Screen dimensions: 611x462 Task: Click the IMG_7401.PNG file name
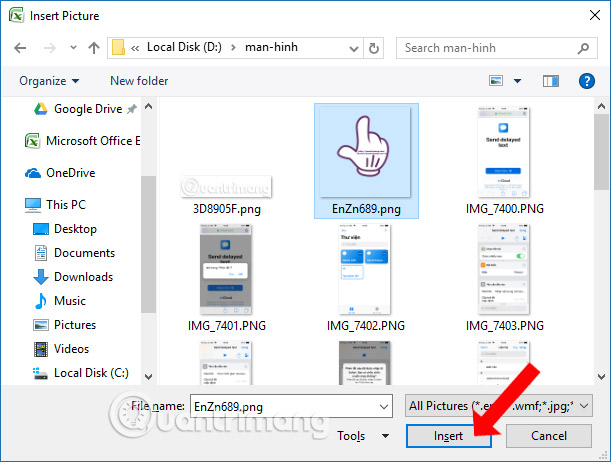pos(227,326)
